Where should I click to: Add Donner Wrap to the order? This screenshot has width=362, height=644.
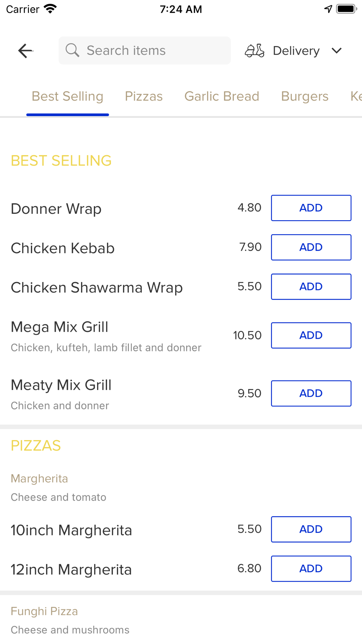(x=311, y=208)
